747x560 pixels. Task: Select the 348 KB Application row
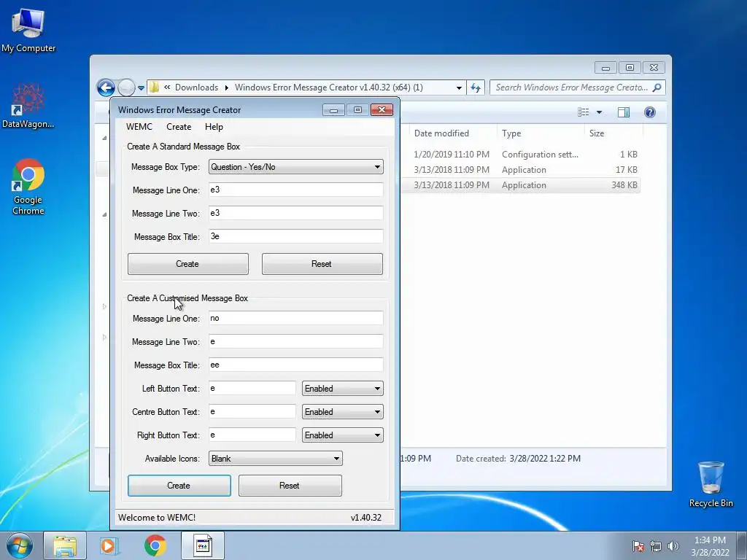520,184
